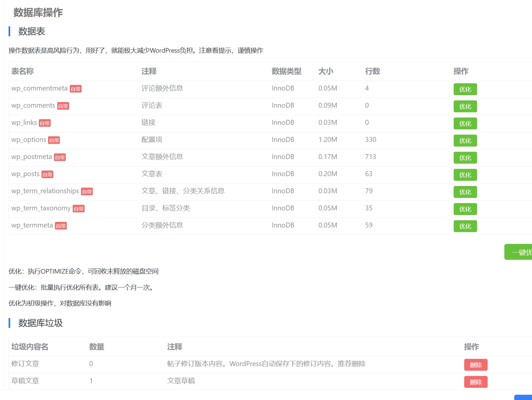Viewport: 532px width, 400px height.
Task: Optimize the wp_options table
Action: pos(465,141)
